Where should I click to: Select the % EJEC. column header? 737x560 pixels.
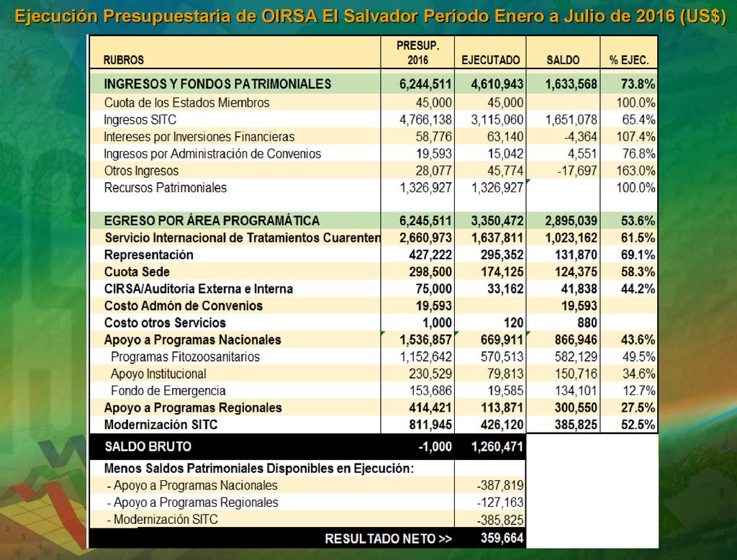pos(629,60)
